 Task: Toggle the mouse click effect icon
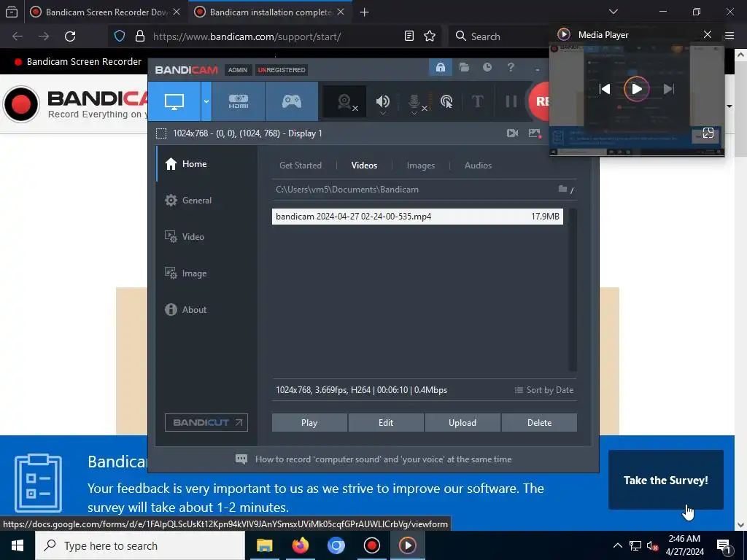[x=446, y=101]
